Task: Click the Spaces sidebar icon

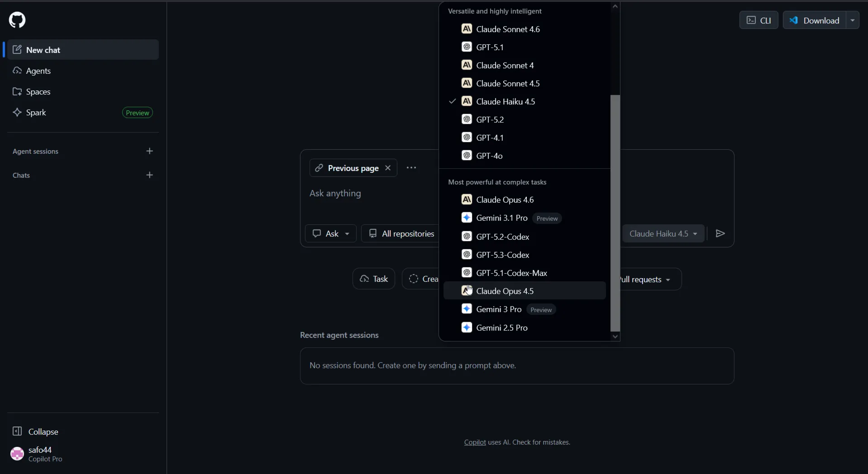Action: pyautogui.click(x=17, y=91)
